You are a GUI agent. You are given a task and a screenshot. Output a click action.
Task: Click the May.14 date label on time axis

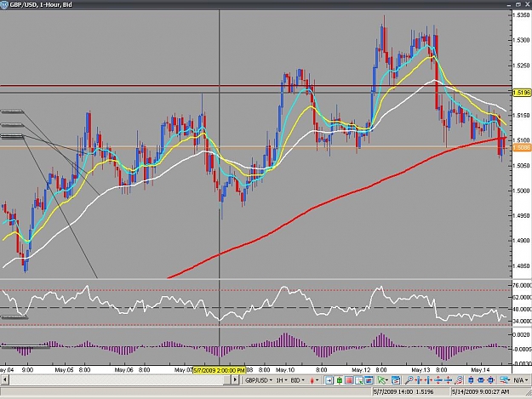tap(480, 370)
